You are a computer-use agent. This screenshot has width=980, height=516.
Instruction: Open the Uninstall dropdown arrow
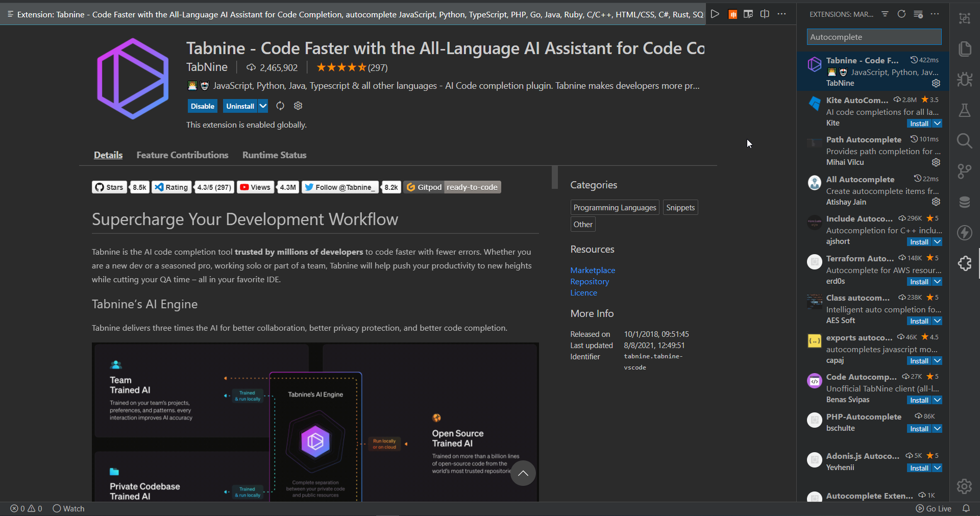click(x=262, y=106)
